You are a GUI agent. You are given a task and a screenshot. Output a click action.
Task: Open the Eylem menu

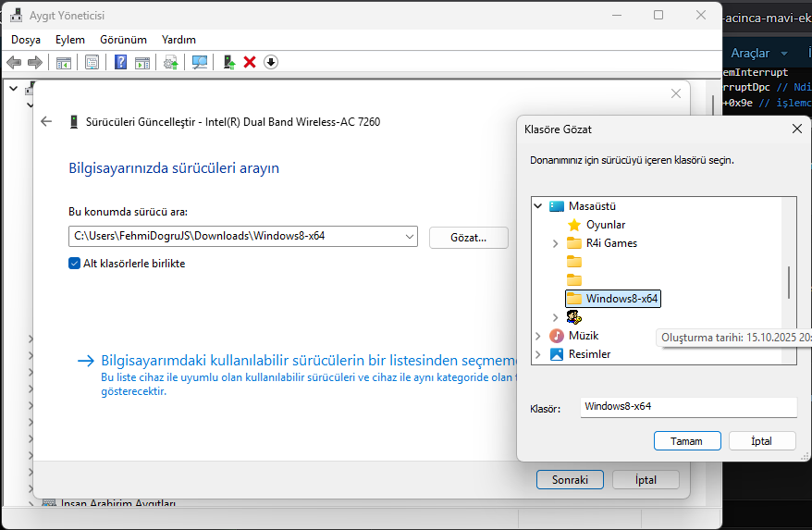pos(70,40)
